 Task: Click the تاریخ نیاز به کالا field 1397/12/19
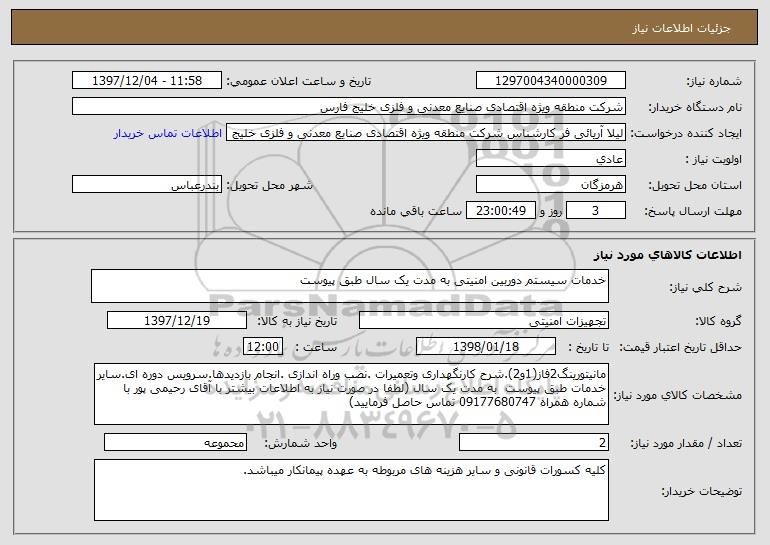click(x=177, y=321)
